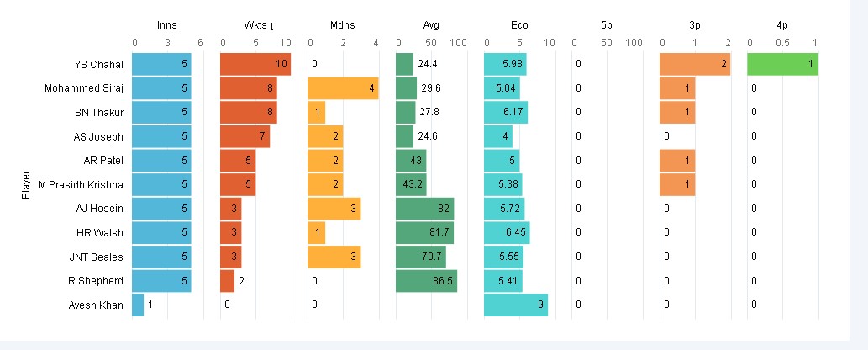Click AS Joseph's 7 wickets bar
Screen dimensions: 868x350
click(245, 135)
